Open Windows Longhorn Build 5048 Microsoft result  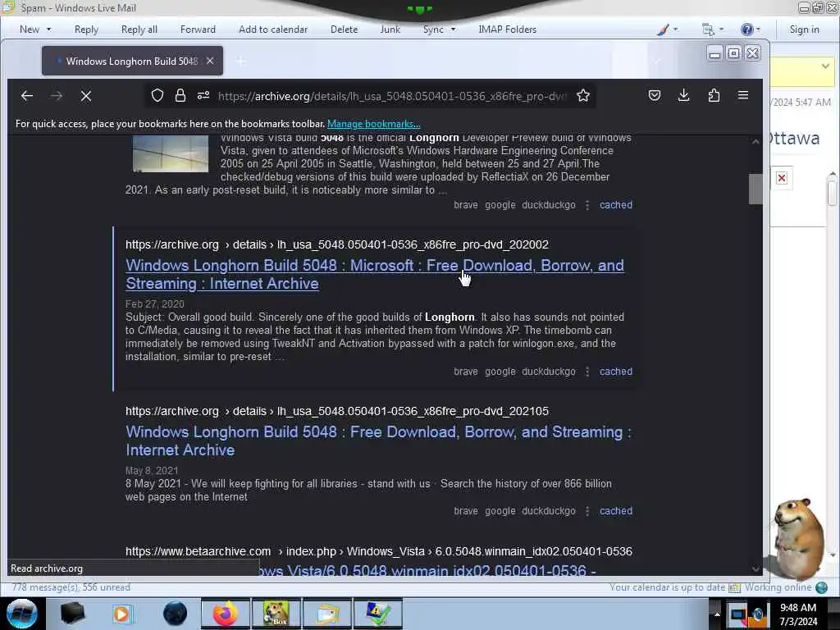click(374, 274)
